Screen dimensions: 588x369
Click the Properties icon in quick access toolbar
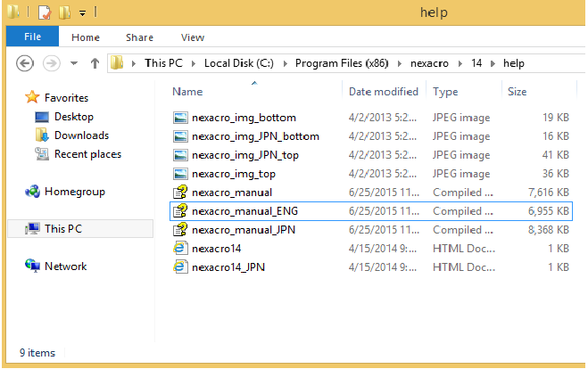[45, 12]
